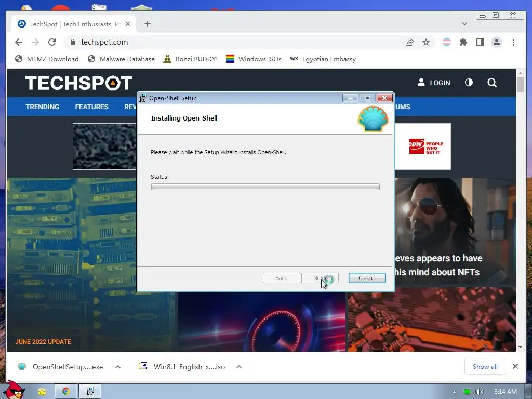This screenshot has width=532, height=399.
Task: Open a new browser tab
Action: [147, 24]
